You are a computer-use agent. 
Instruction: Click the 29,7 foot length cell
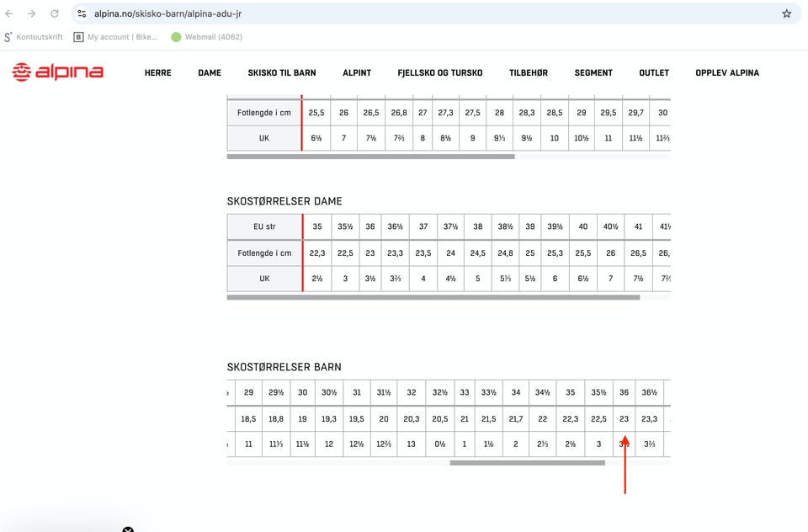point(636,113)
